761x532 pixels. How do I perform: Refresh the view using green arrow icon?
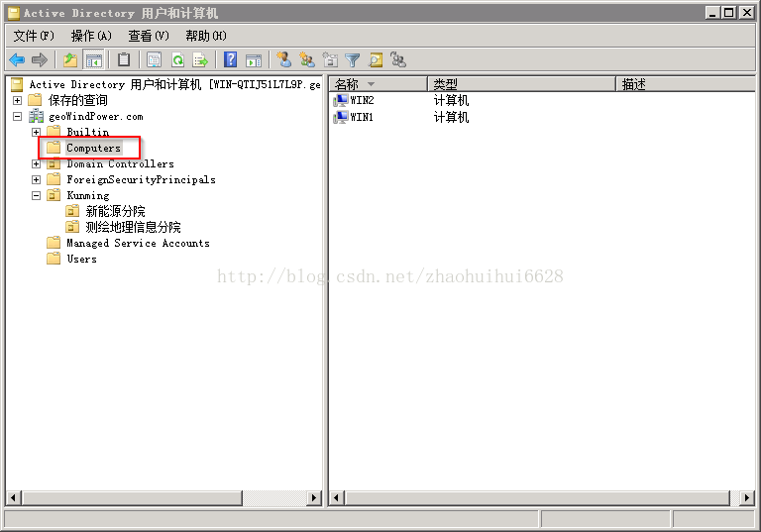click(178, 60)
